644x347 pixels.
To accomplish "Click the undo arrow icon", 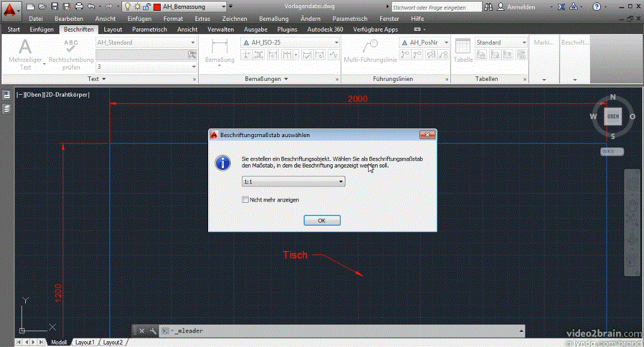I will [91, 6].
